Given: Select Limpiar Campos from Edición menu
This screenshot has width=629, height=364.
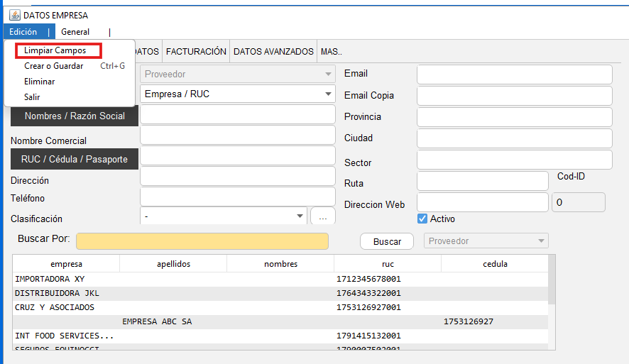Looking at the screenshot, I should click(x=55, y=50).
